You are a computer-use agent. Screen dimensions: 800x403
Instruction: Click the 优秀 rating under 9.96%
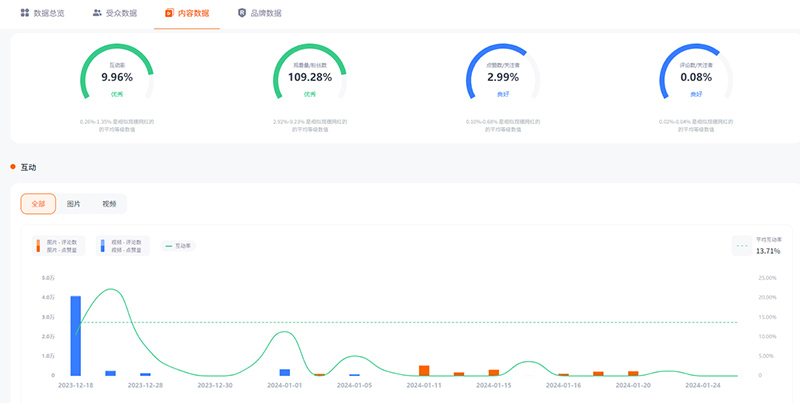[x=116, y=93]
